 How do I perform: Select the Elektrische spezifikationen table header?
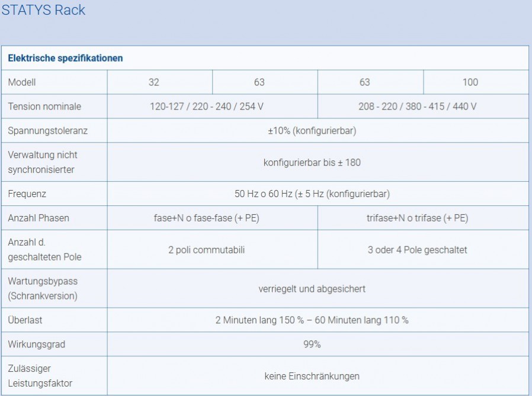click(65, 58)
